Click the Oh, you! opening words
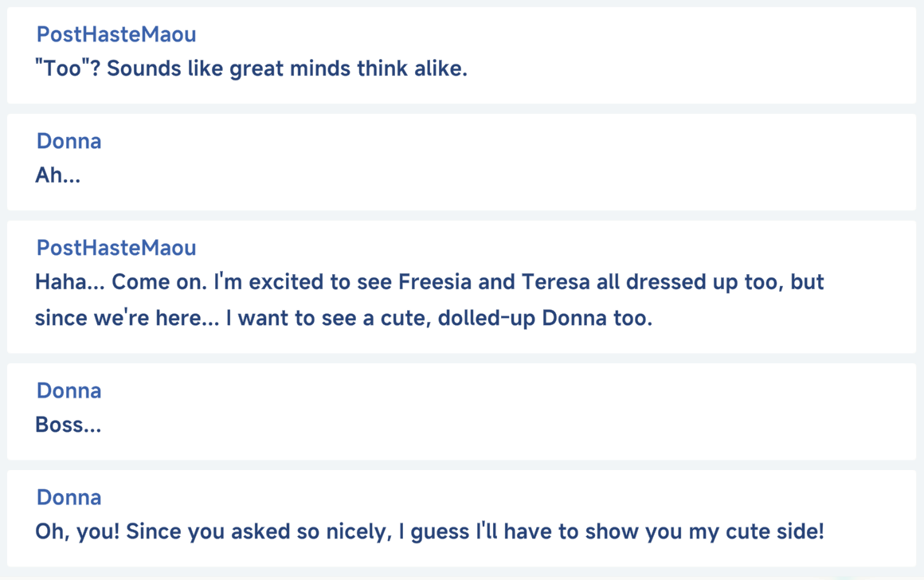924x580 pixels. 77,531
